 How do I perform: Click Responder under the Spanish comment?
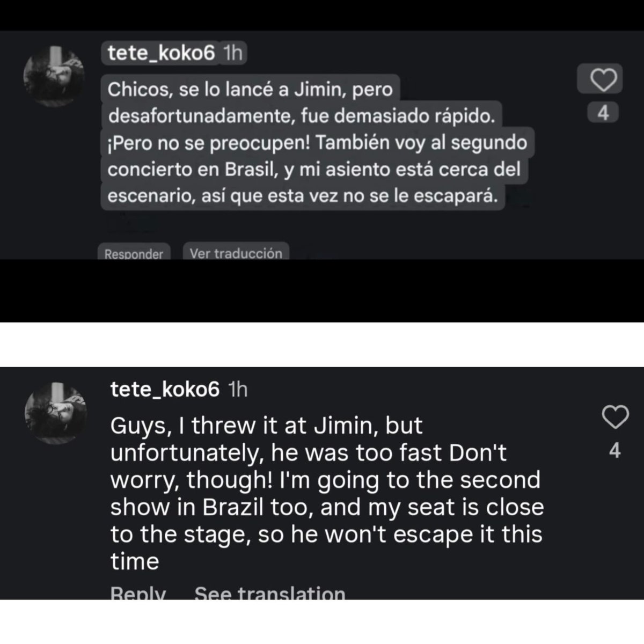pos(134,253)
